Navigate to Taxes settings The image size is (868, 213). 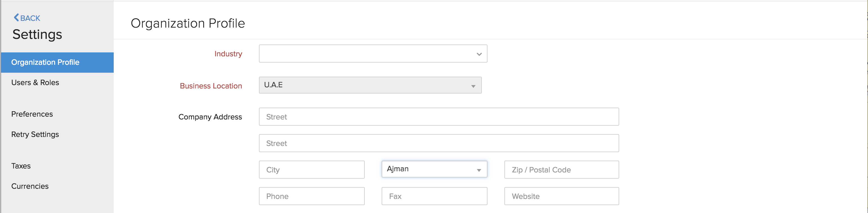21,166
